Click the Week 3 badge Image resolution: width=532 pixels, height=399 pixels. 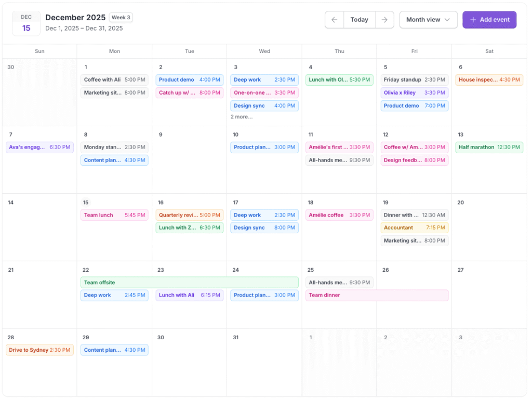tap(121, 18)
